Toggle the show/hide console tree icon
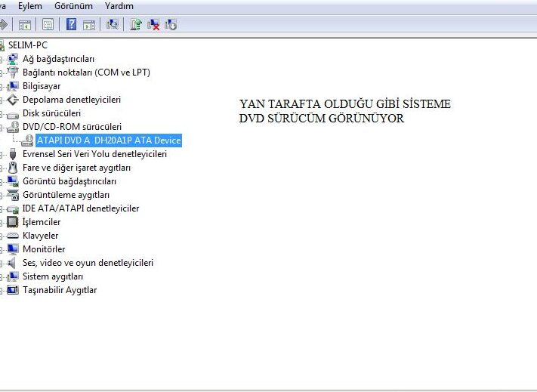This screenshot has width=537, height=392. coord(25,25)
